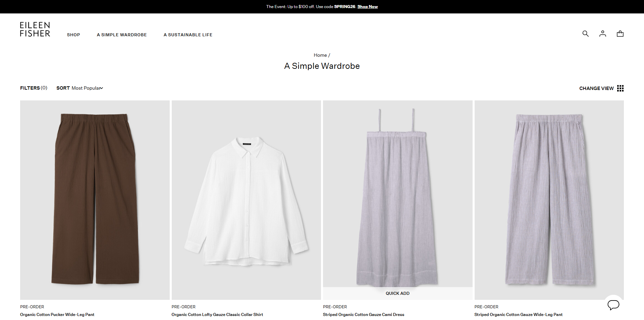Expand the Most Popular sort dropdown

[87, 88]
